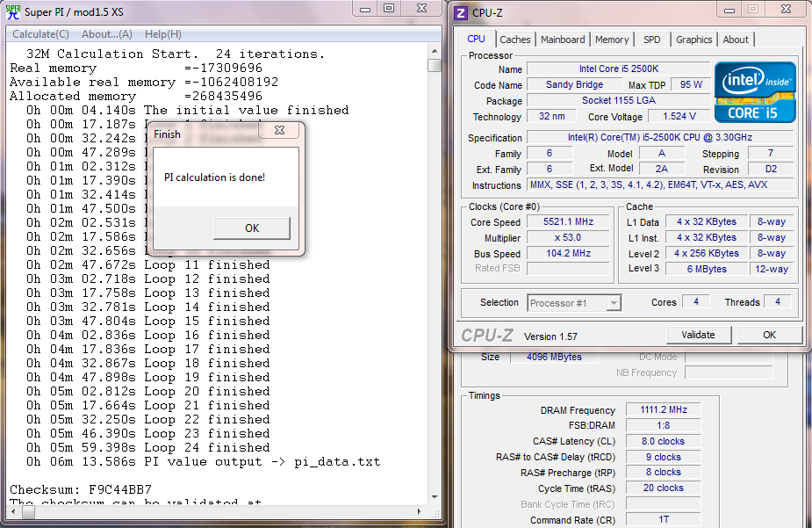
Task: Click the Intel Core i5 2500K name field
Action: click(x=618, y=69)
